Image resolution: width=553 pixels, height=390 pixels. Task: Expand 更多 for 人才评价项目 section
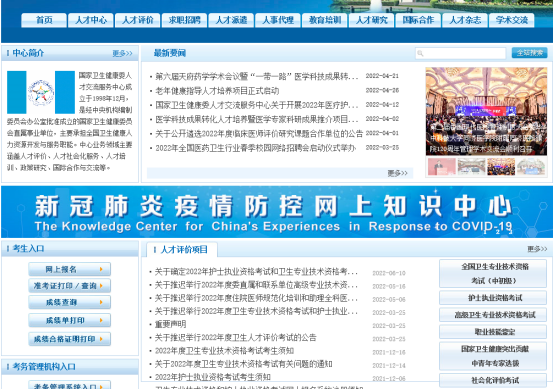click(537, 249)
